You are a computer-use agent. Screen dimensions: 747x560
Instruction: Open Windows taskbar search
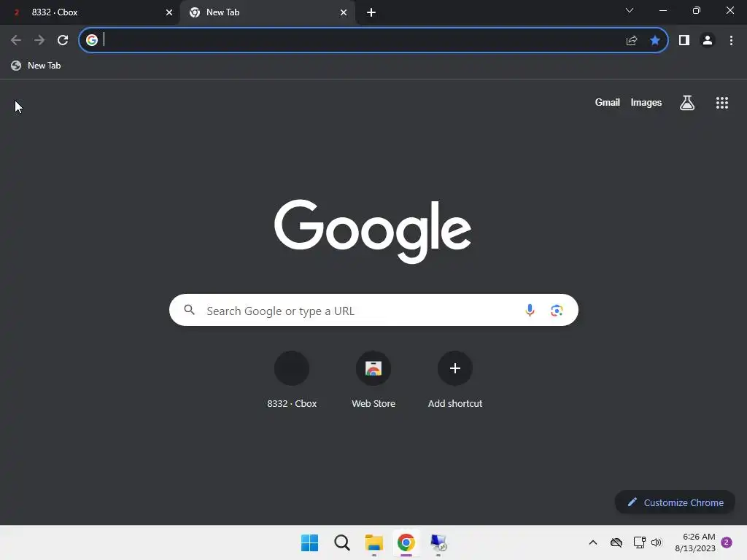coord(342,542)
